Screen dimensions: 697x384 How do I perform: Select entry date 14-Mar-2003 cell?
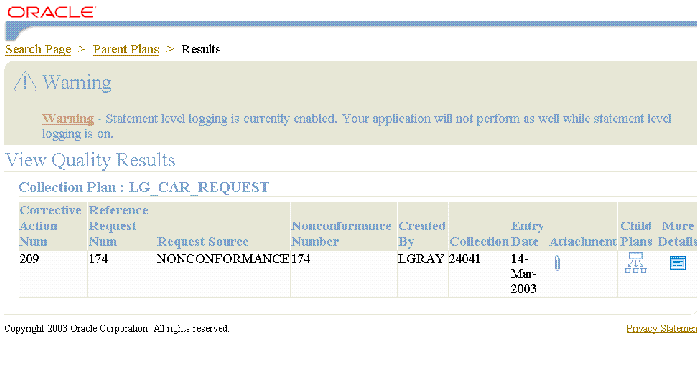pos(523,273)
